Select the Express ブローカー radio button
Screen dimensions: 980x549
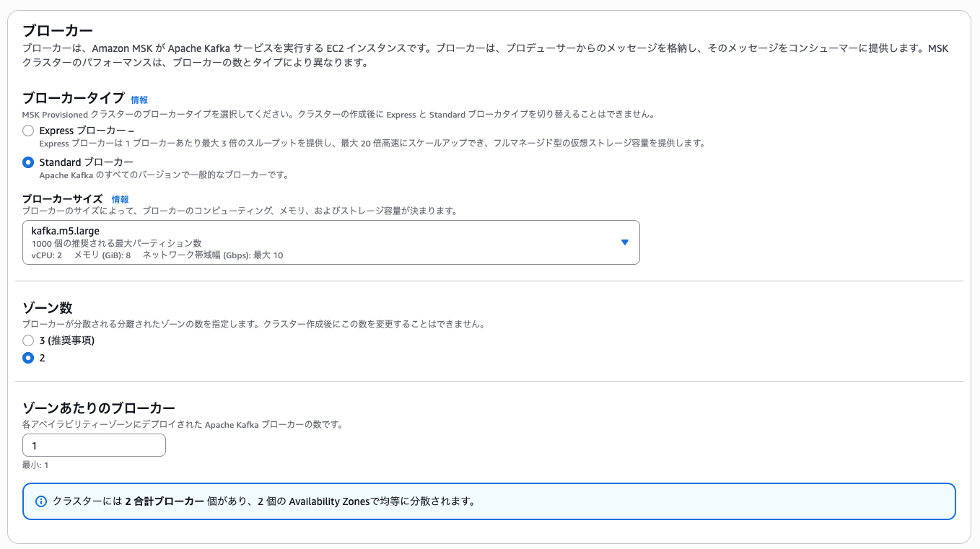point(28,131)
